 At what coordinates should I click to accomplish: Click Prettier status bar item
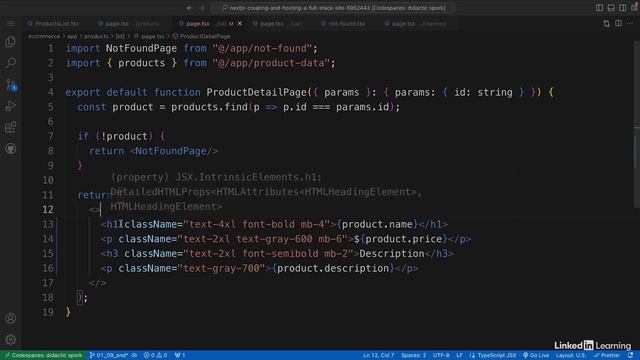tap(607, 356)
